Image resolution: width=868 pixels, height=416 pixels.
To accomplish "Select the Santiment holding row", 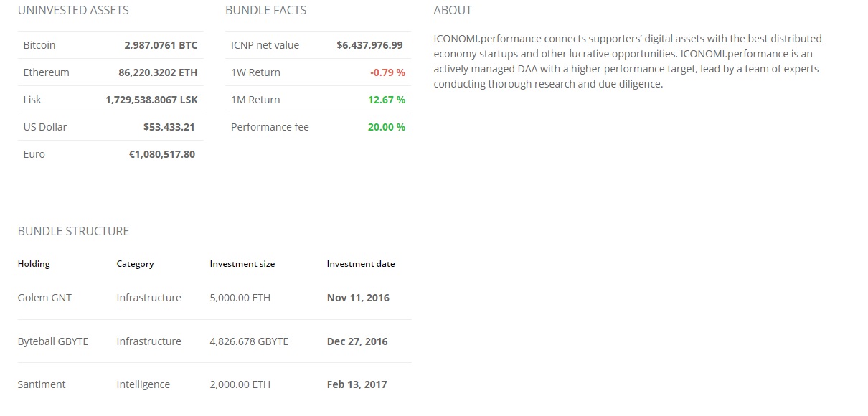I will click(214, 384).
